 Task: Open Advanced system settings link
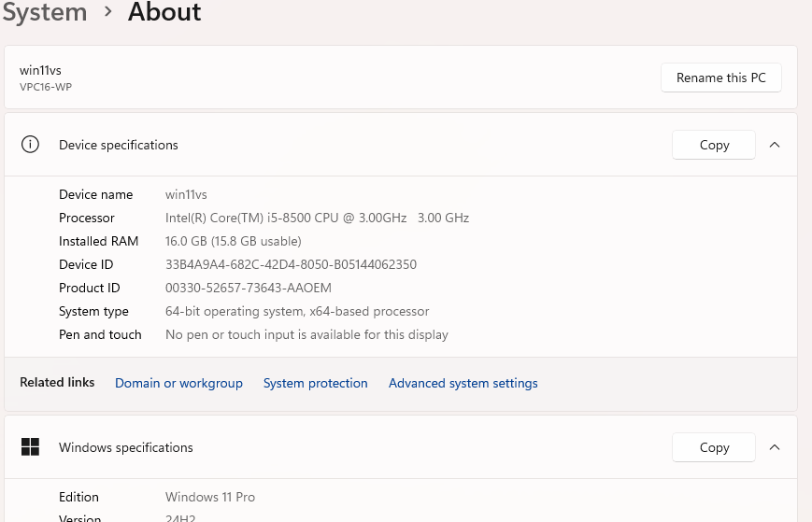coord(463,383)
